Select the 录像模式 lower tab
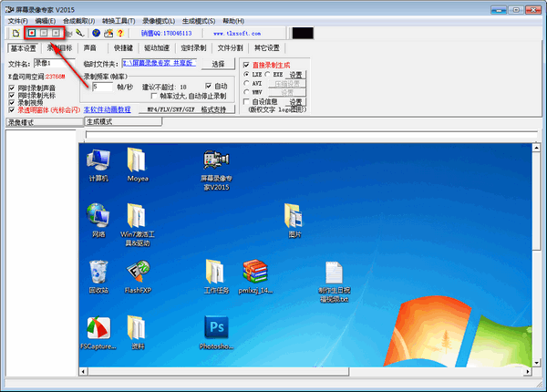The image size is (547, 392). [x=45, y=122]
